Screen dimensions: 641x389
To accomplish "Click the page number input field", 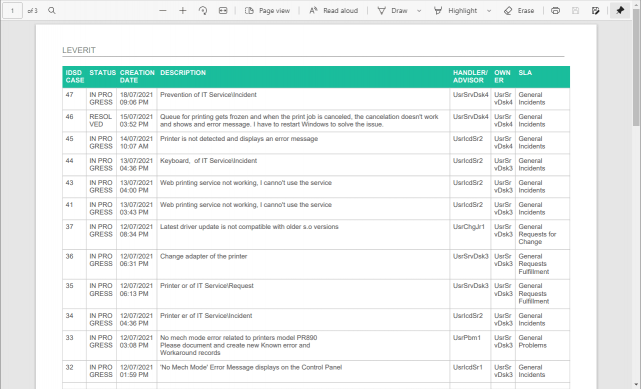I will tap(12, 11).
